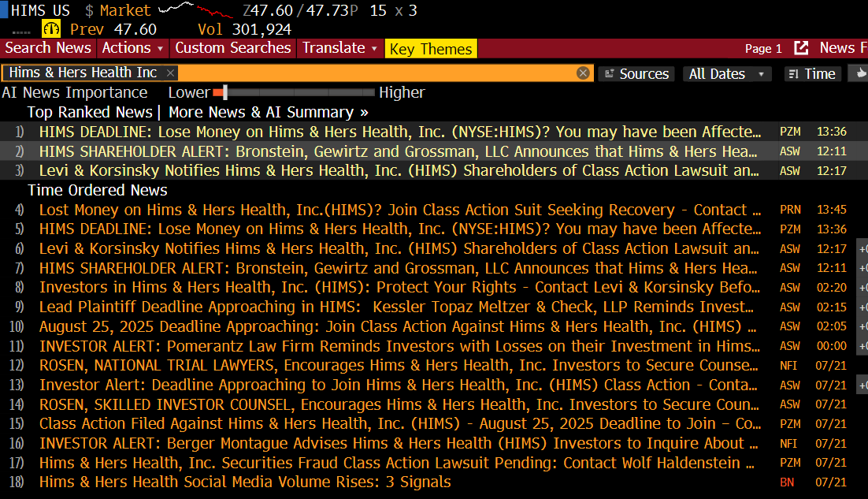Remove the Hims & Hers Health Inc tag
The image size is (868, 499).
click(170, 73)
